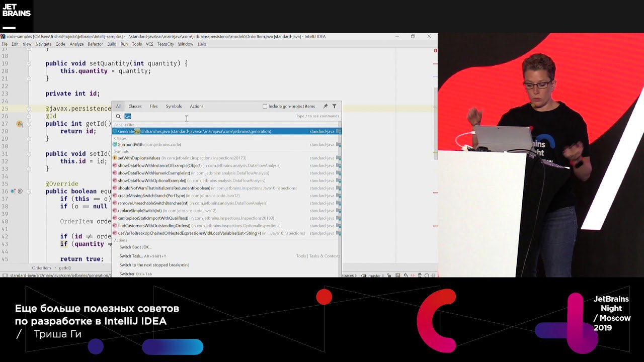
Task: Open the Run menu
Action: click(x=124, y=44)
